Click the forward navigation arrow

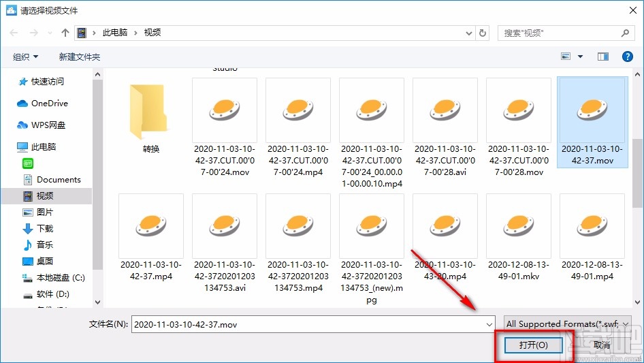(x=33, y=33)
